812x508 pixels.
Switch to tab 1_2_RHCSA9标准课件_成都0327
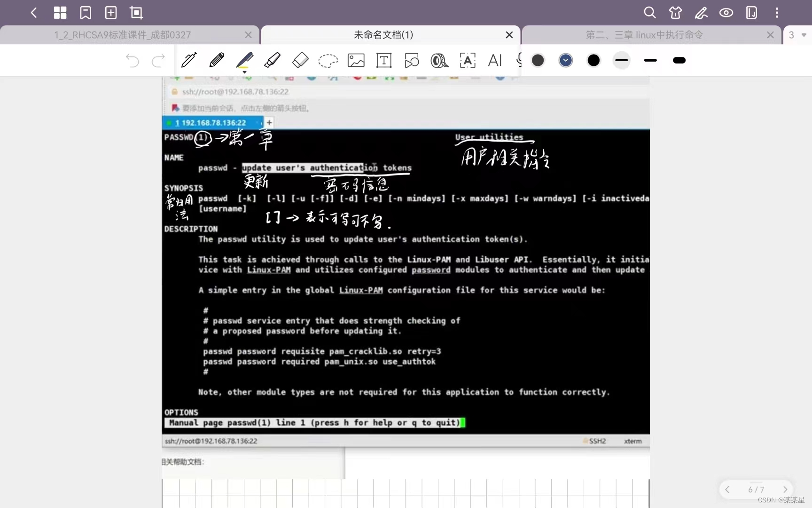click(123, 35)
